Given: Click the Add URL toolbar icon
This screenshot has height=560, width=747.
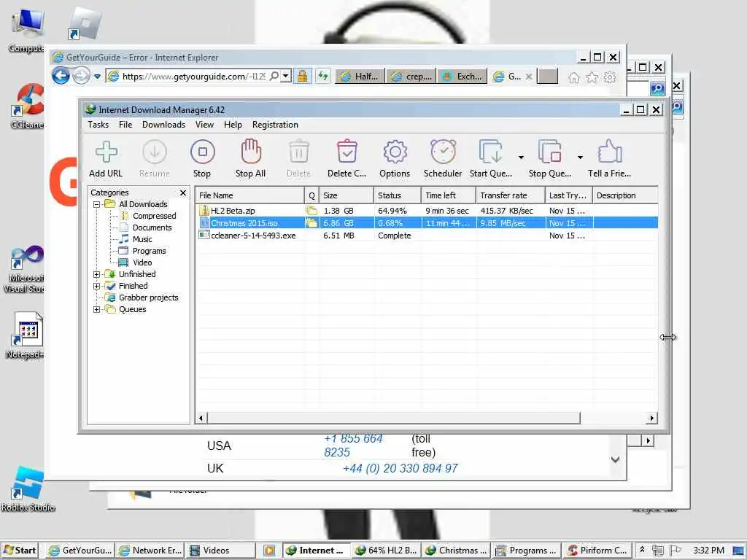Looking at the screenshot, I should (106, 152).
